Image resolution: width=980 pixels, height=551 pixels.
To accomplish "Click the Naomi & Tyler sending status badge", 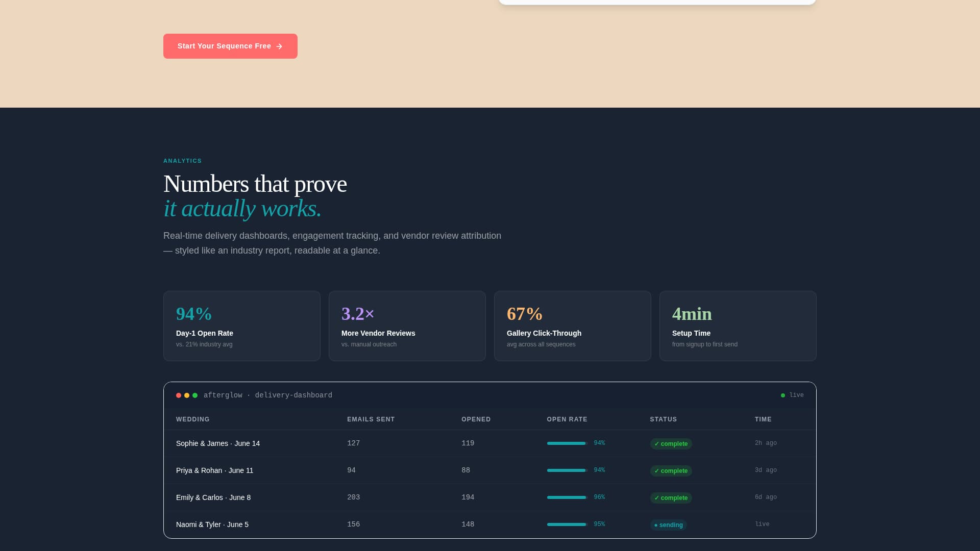I will [x=668, y=525].
